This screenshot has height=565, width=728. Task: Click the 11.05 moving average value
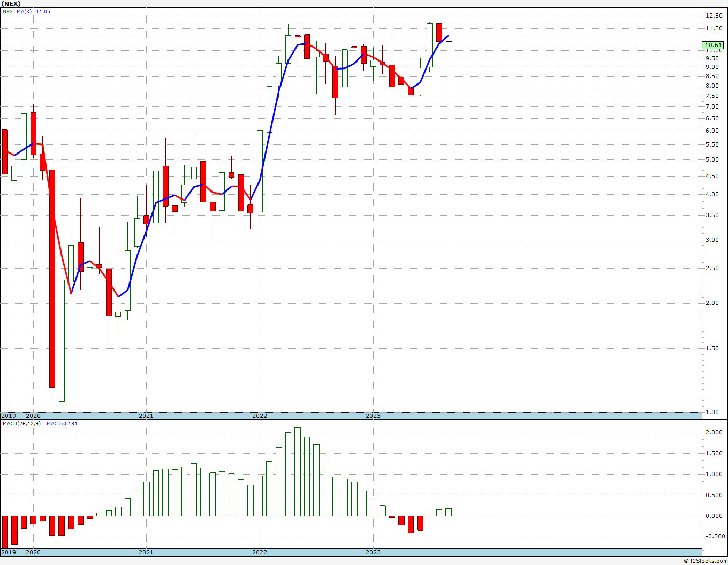tap(43, 11)
